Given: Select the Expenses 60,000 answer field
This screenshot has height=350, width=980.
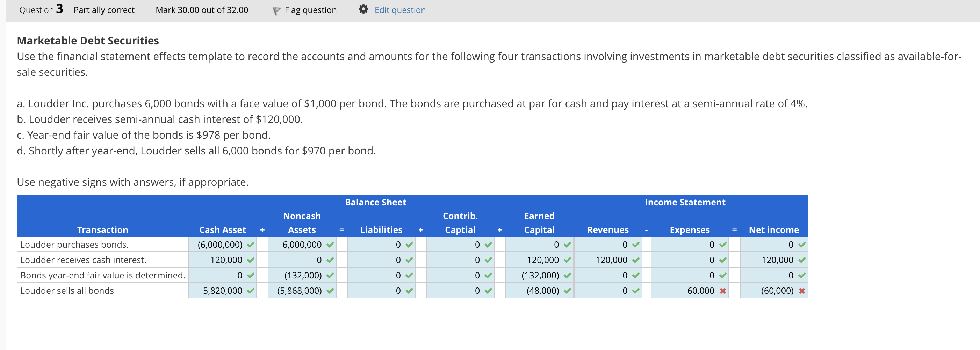Looking at the screenshot, I should tap(689, 291).
